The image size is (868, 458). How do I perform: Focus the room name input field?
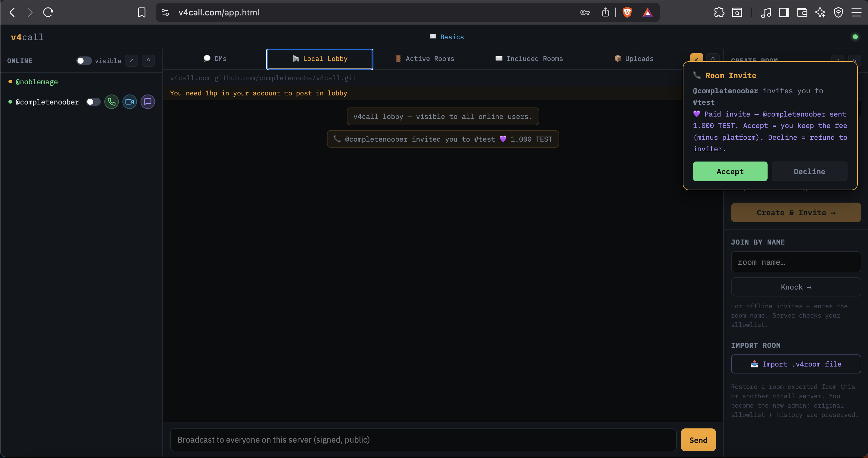pyautogui.click(x=796, y=262)
